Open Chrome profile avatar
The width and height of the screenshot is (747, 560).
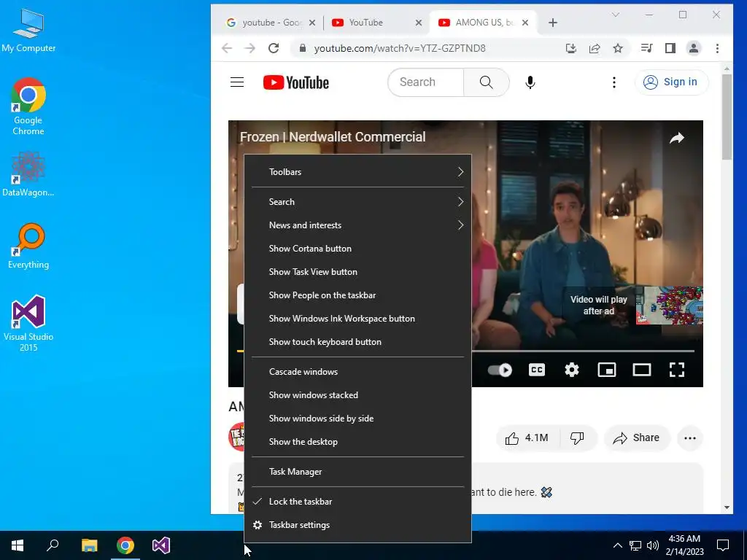694,48
